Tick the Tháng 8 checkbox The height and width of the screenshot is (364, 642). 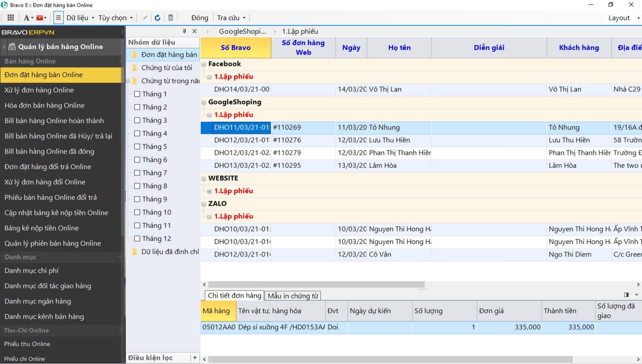pyautogui.click(x=137, y=186)
